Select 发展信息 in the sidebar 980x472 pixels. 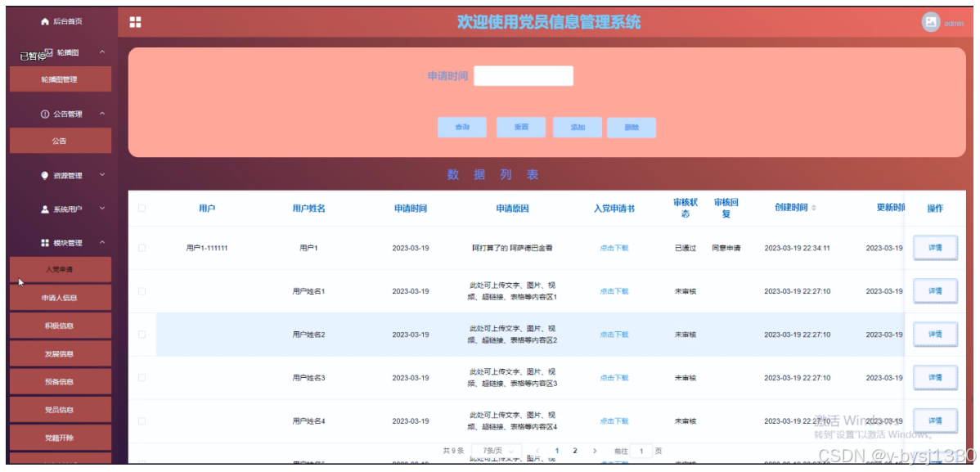click(x=60, y=354)
